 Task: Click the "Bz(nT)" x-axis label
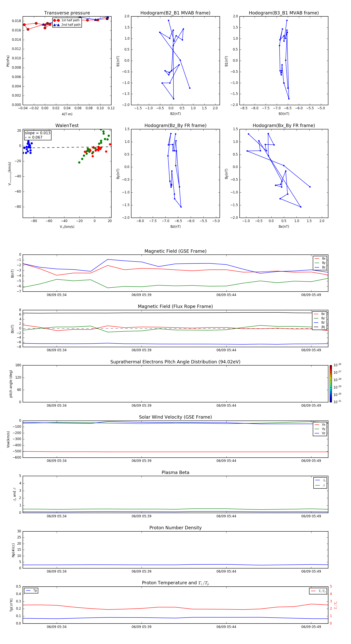[175, 227]
